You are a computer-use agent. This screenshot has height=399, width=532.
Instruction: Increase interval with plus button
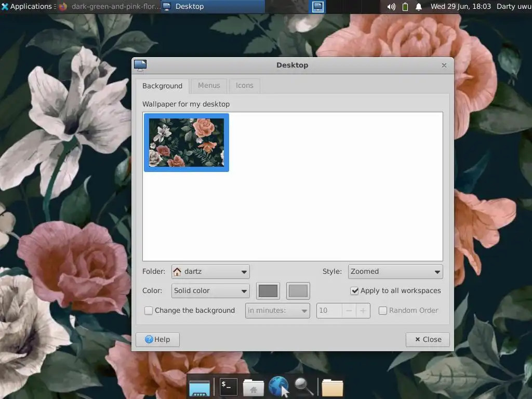363,311
